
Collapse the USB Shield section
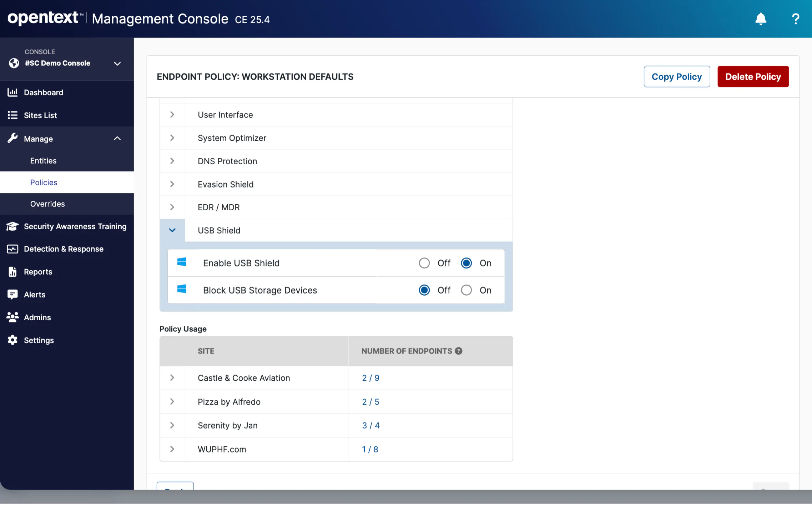point(172,230)
